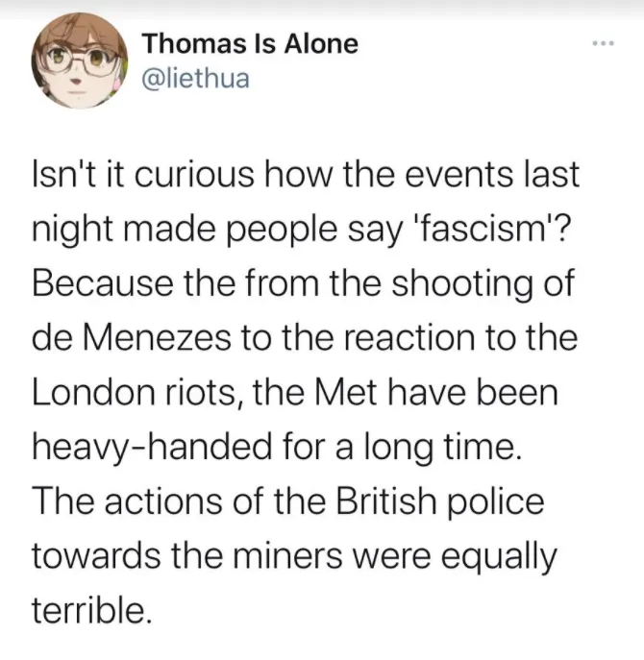Select the word "miners" in the tweet
Image resolution: width=644 pixels, height=660 pixels.
pos(287,555)
